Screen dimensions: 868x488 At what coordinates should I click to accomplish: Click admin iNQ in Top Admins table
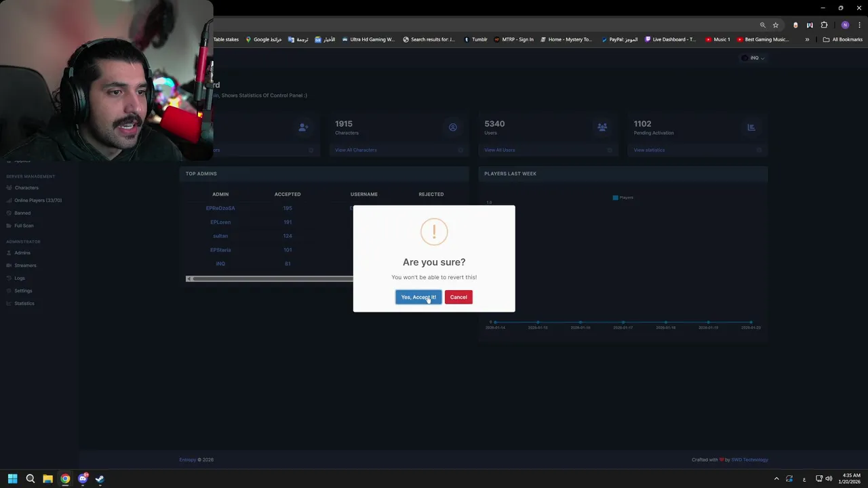(x=220, y=264)
